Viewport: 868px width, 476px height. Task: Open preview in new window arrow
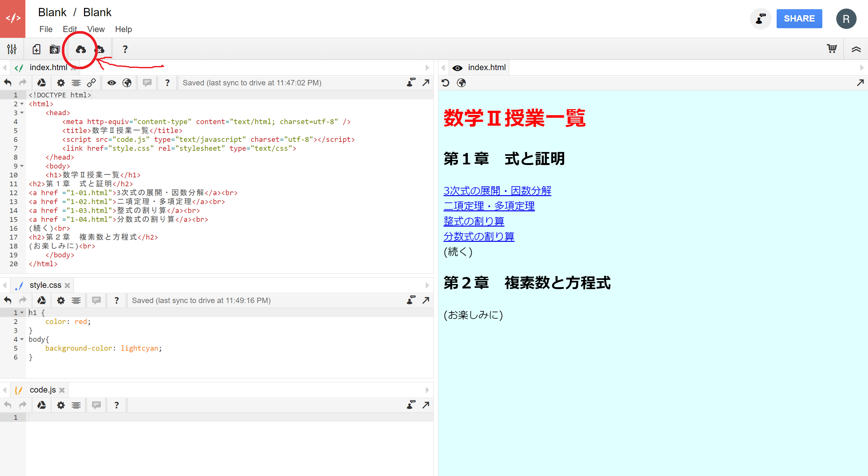860,83
